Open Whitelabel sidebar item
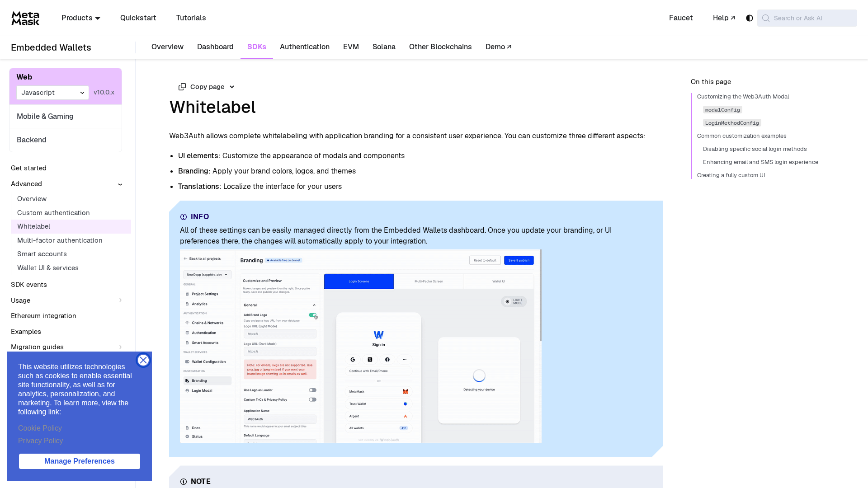This screenshot has width=868, height=488. (71, 226)
